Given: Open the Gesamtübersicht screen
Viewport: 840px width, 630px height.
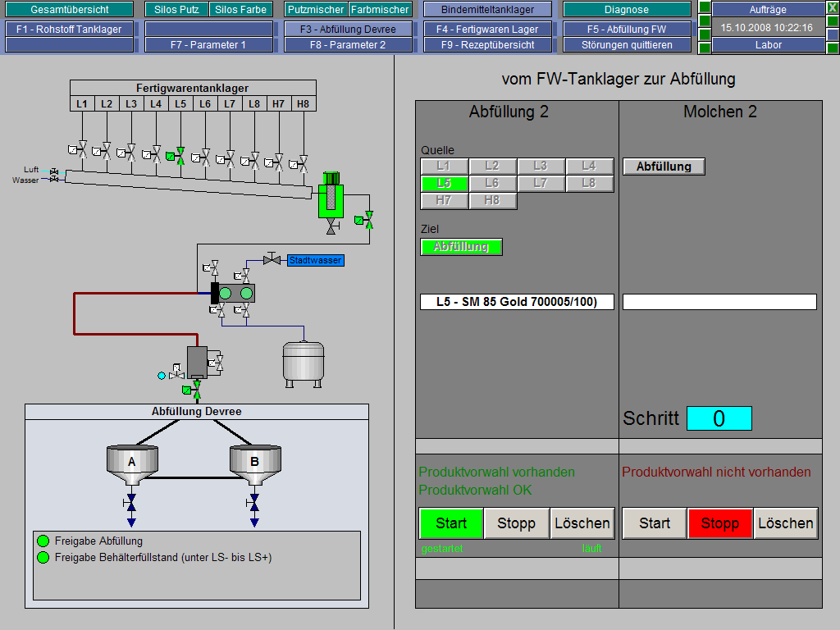Looking at the screenshot, I should 70,10.
